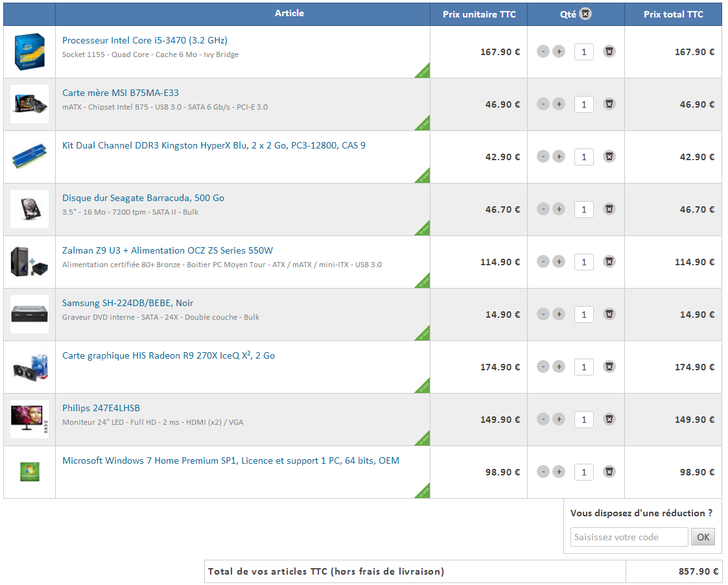Image resolution: width=728 pixels, height=585 pixels.
Task: Increase quantity of the HIS Radeon R9 270X
Action: [x=559, y=366]
